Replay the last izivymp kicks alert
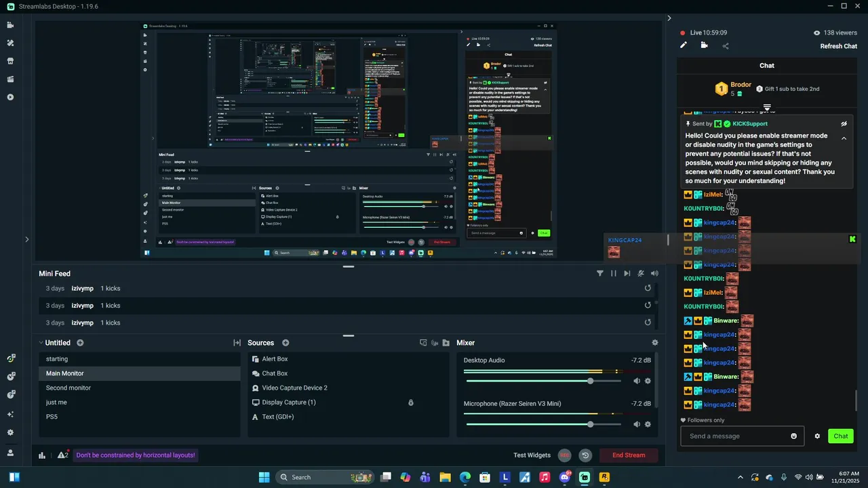This screenshot has height=488, width=868. 648,323
